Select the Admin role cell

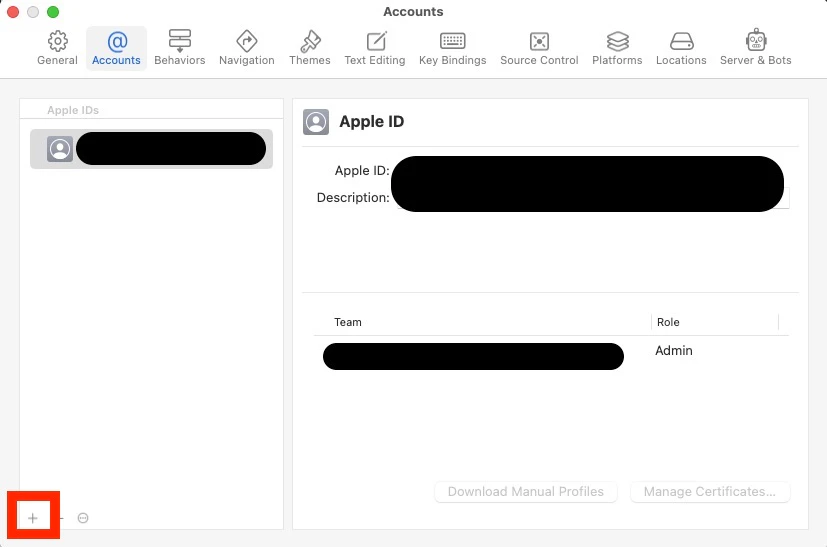click(x=674, y=351)
